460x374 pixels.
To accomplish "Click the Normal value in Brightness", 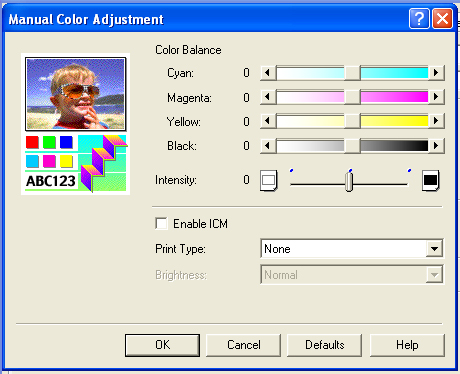I will 281,275.
